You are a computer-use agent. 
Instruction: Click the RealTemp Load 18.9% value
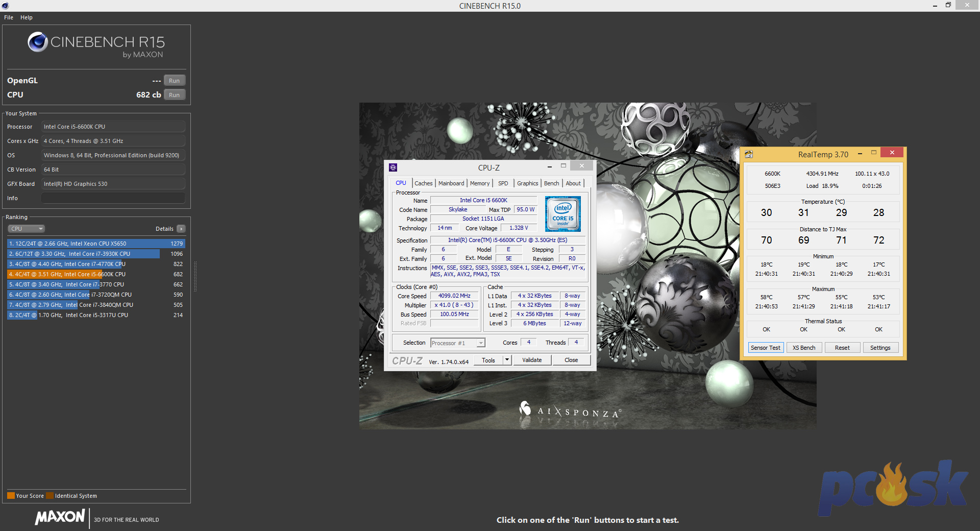point(822,186)
